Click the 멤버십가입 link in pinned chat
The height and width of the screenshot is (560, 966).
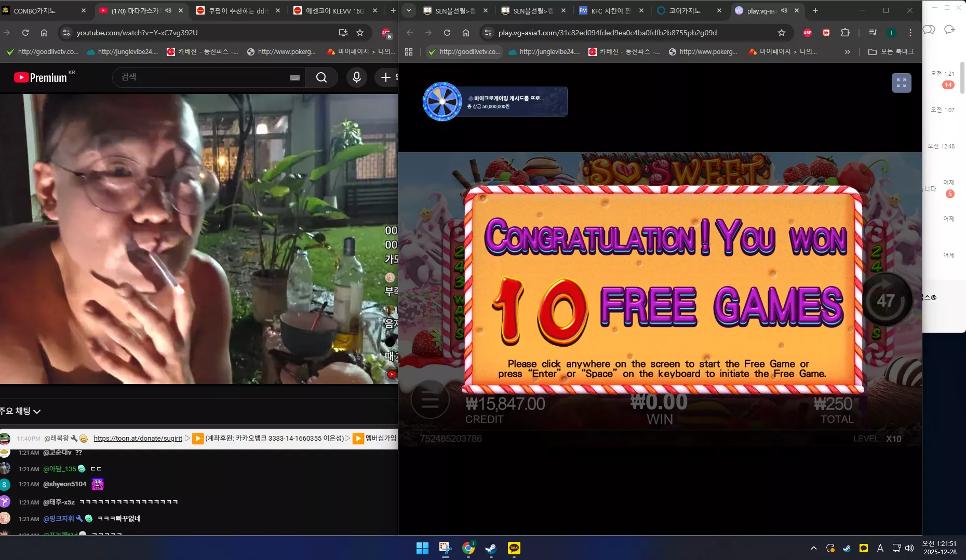(x=381, y=439)
